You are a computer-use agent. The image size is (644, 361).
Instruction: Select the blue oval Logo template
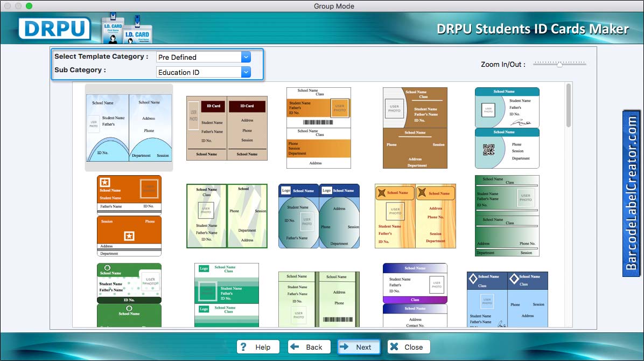tap(319, 216)
